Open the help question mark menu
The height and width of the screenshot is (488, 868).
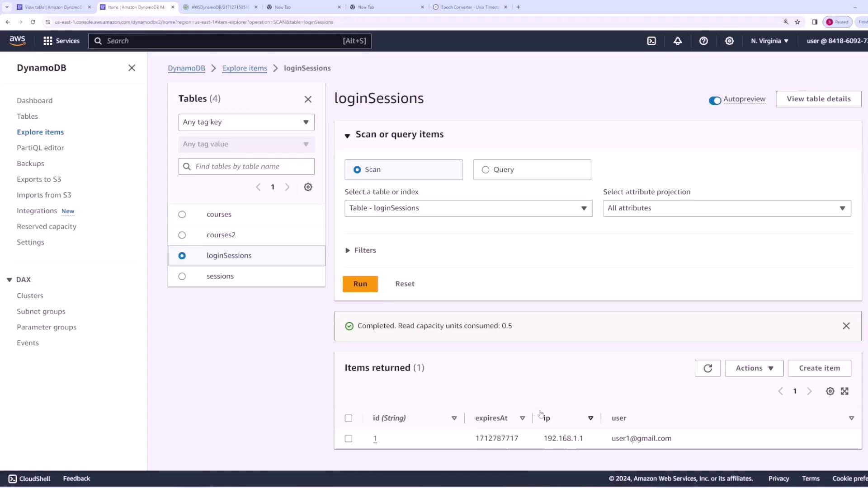coord(703,41)
